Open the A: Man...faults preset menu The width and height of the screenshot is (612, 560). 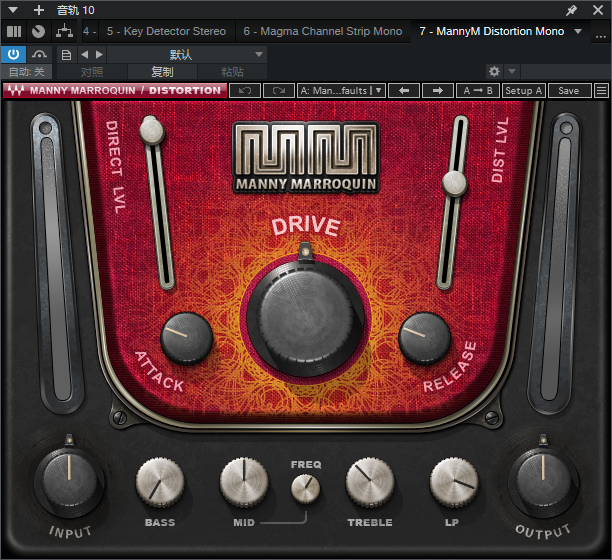tap(341, 91)
